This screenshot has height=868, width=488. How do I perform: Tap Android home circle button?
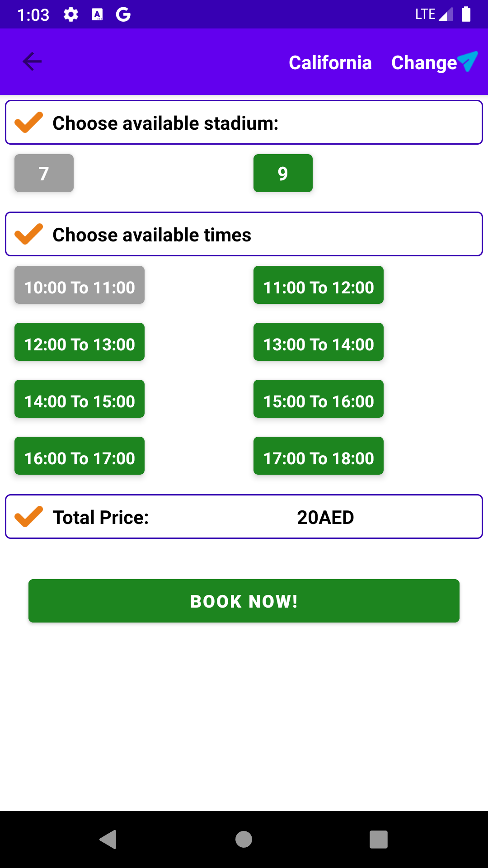[x=244, y=840]
